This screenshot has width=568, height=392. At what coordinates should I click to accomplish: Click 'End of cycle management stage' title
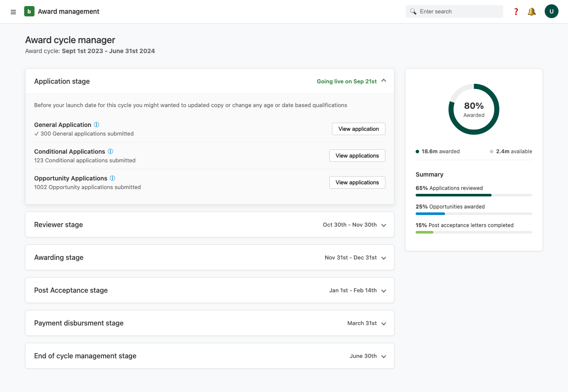pos(85,356)
